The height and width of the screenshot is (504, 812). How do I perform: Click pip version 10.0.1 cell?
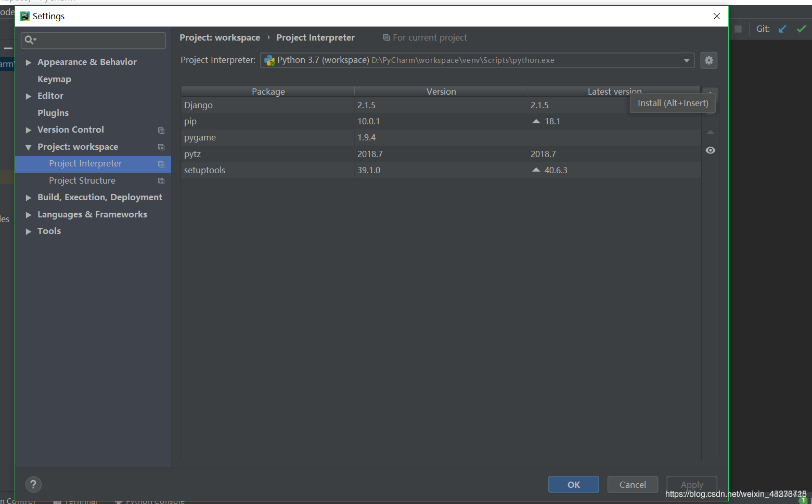coord(368,121)
